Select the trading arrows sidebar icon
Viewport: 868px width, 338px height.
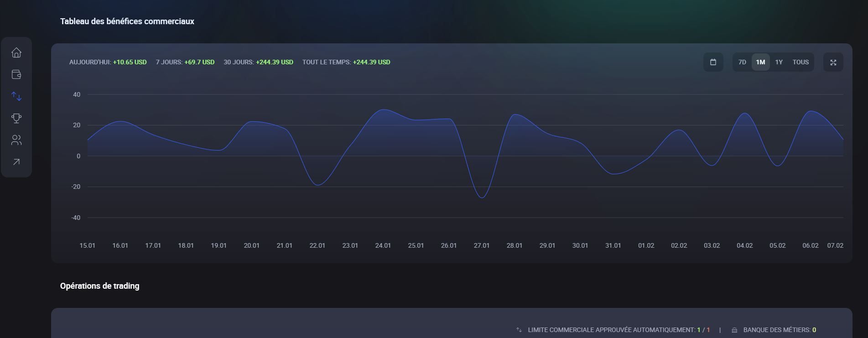pos(16,96)
